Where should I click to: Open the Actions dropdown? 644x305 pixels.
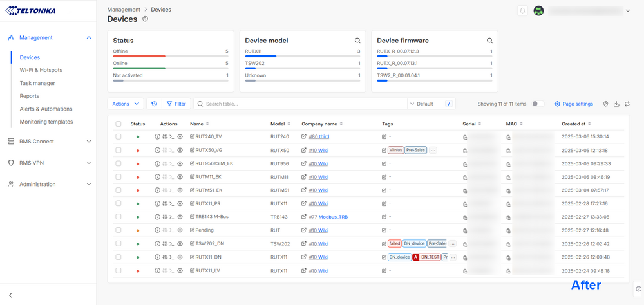pyautogui.click(x=126, y=104)
